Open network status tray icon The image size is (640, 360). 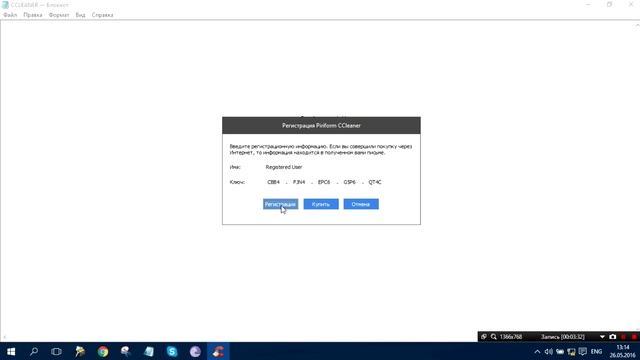(x=571, y=351)
